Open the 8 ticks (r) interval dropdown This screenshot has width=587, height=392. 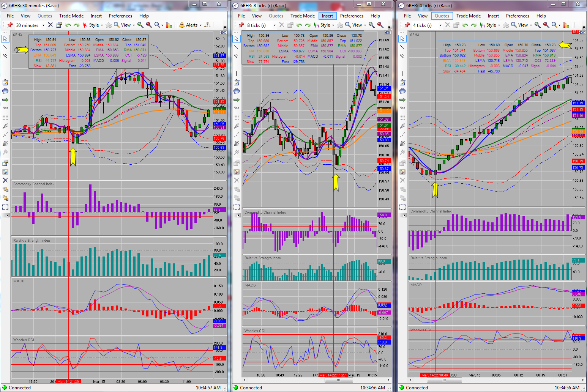(275, 25)
